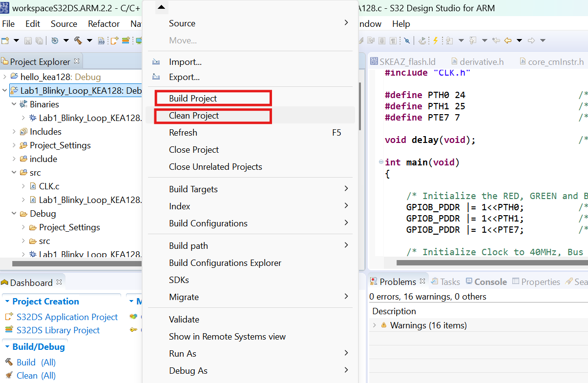Viewport: 588px width, 383px height.
Task: Switch to the Problems tab
Action: [x=397, y=281]
